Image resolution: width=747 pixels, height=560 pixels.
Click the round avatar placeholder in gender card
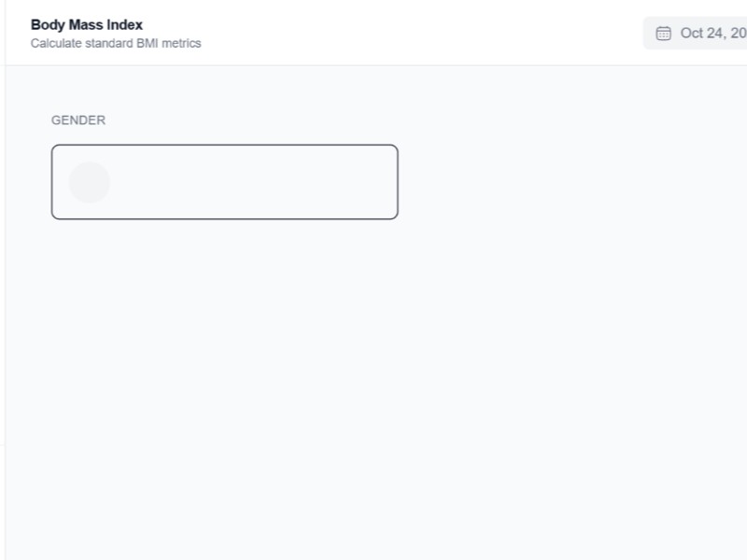pos(90,182)
